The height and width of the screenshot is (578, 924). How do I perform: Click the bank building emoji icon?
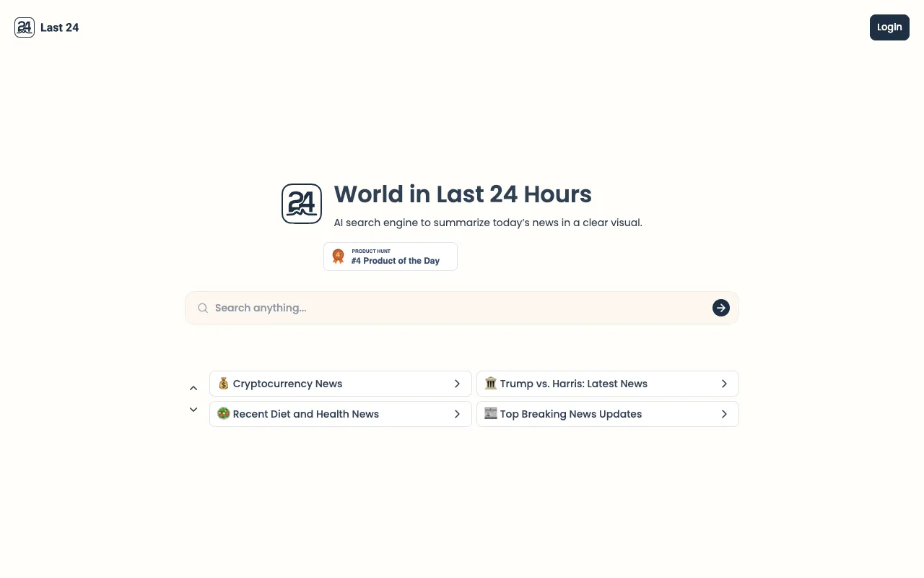(491, 384)
